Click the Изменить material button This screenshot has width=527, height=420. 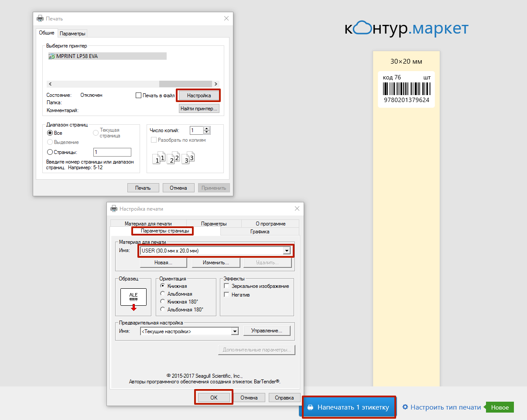click(216, 263)
